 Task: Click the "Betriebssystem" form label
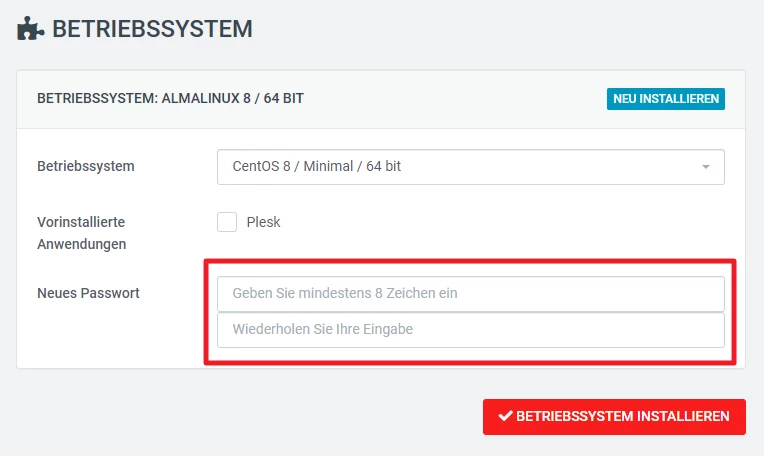click(86, 166)
